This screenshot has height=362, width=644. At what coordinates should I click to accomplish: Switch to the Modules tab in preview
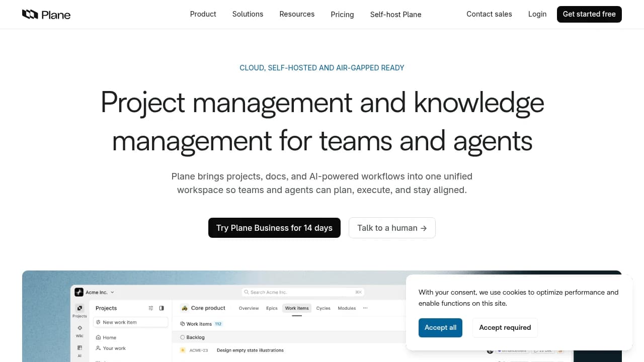tap(347, 308)
